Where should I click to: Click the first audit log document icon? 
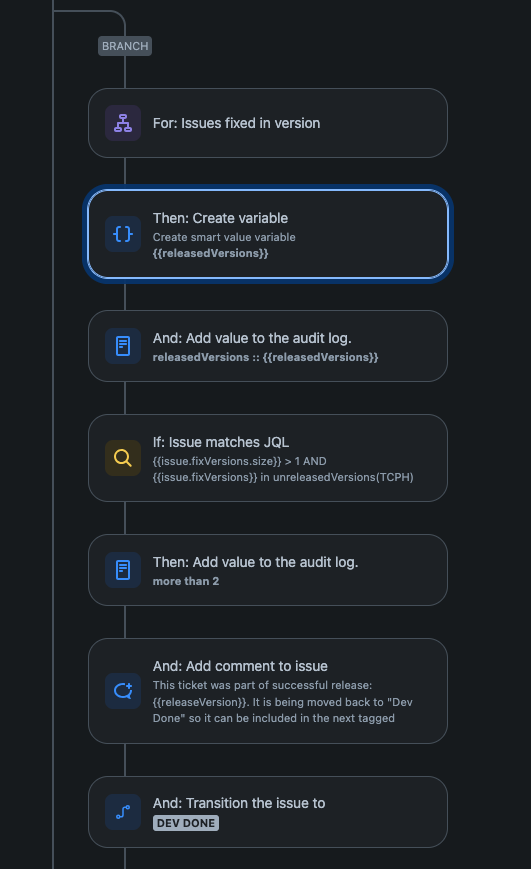pyautogui.click(x=123, y=346)
